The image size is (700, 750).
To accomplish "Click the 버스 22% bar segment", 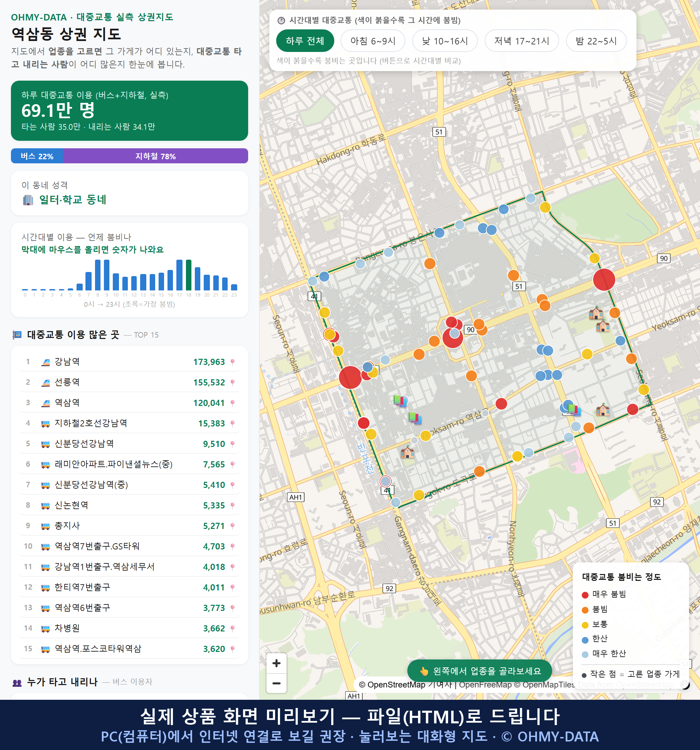I will [x=37, y=156].
